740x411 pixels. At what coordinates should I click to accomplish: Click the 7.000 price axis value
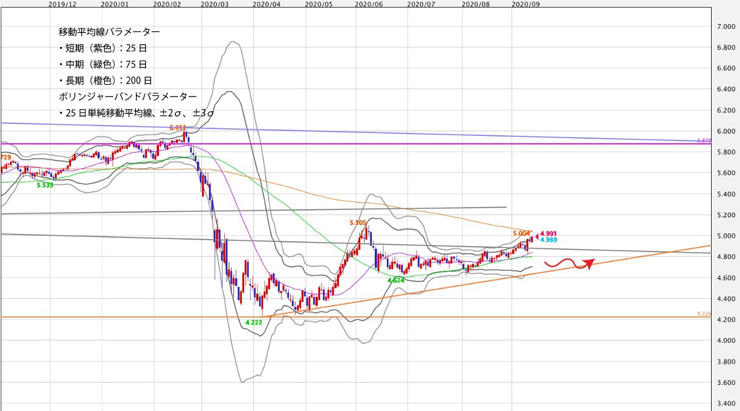click(726, 27)
